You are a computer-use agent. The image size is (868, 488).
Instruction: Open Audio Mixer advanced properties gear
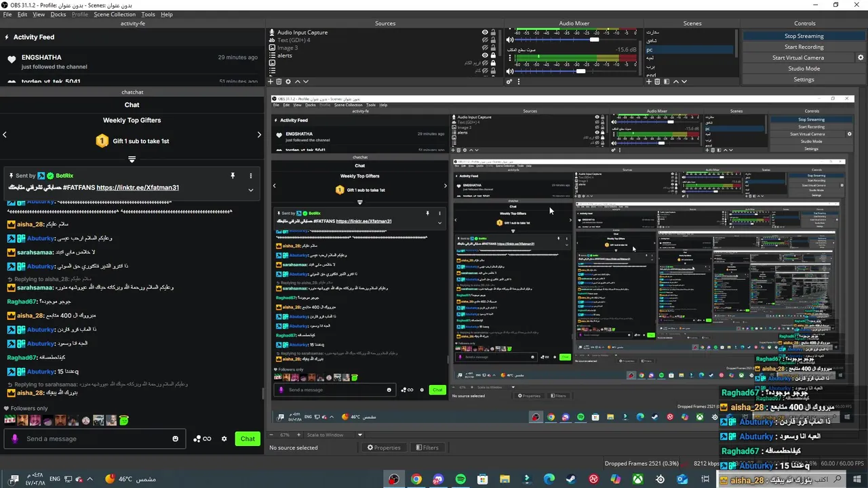tap(509, 81)
